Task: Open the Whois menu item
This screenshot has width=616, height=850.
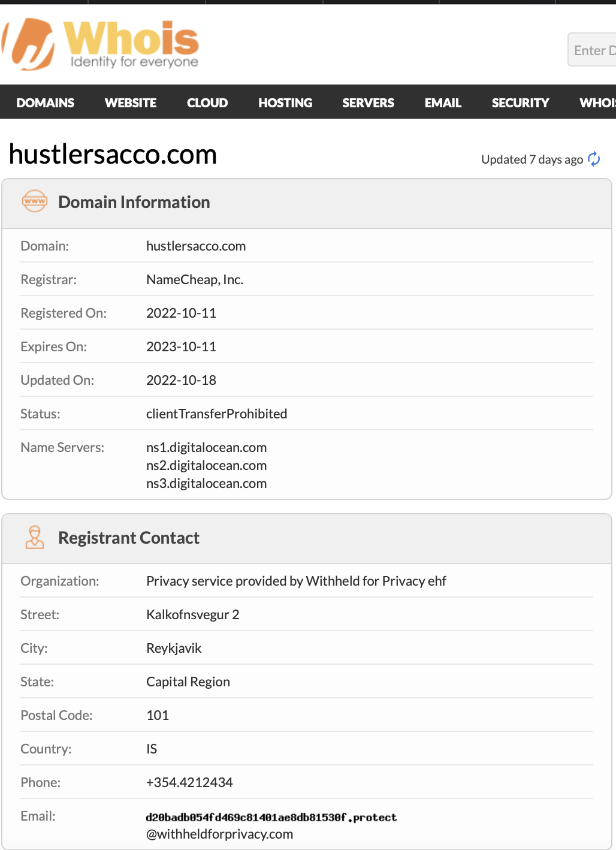Action: [597, 103]
